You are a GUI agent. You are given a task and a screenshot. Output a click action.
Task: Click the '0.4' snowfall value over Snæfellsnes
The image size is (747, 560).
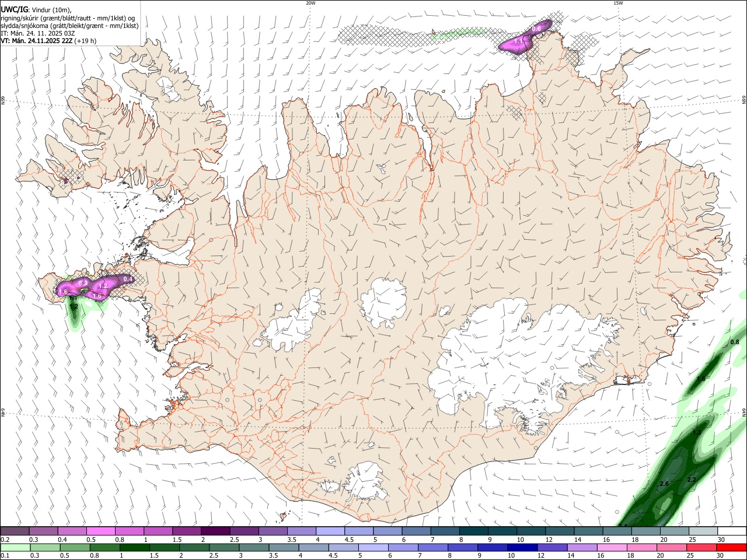tap(128, 279)
